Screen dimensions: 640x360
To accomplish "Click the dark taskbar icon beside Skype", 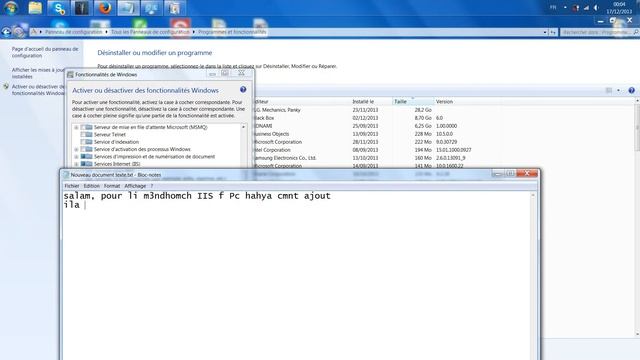I will (82, 8).
